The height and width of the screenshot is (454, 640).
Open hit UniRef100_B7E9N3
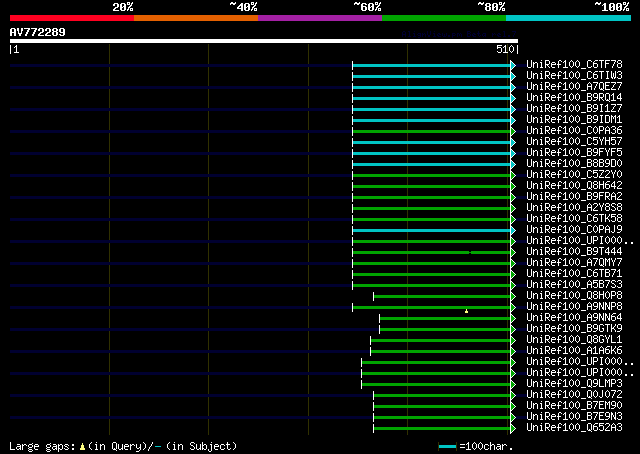coord(574,417)
